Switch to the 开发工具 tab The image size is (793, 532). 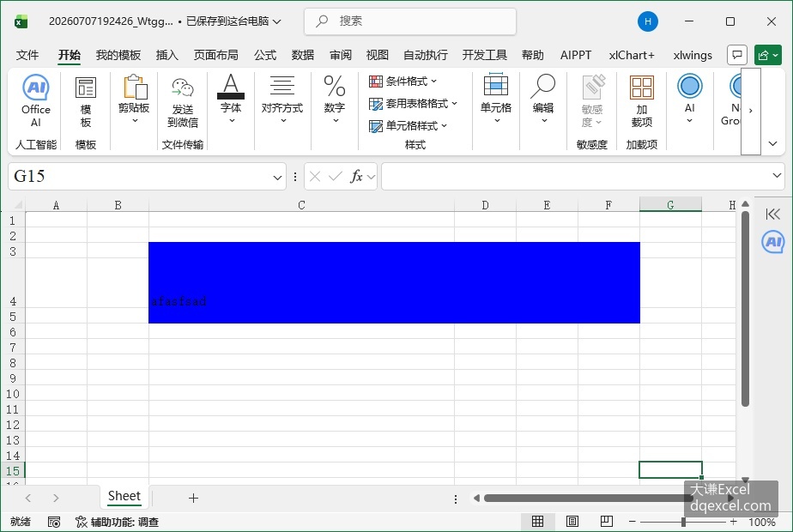(484, 55)
